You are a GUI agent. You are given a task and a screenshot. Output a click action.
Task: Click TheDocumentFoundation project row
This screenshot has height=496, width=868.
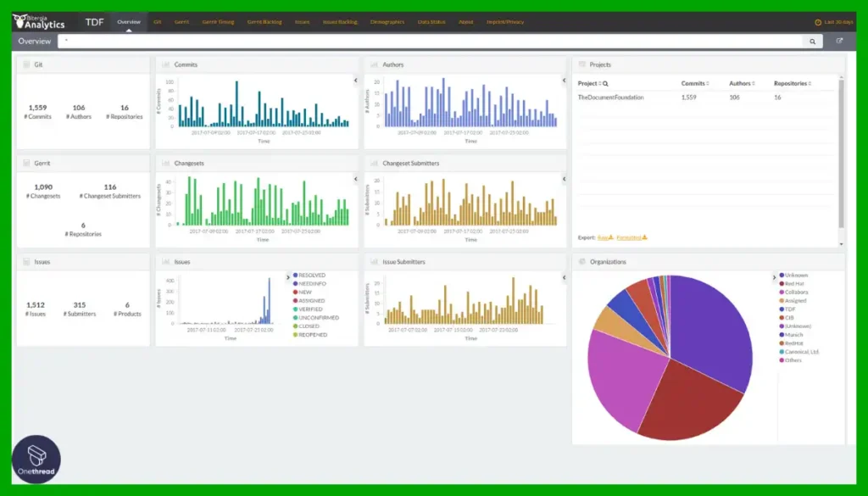(705, 98)
